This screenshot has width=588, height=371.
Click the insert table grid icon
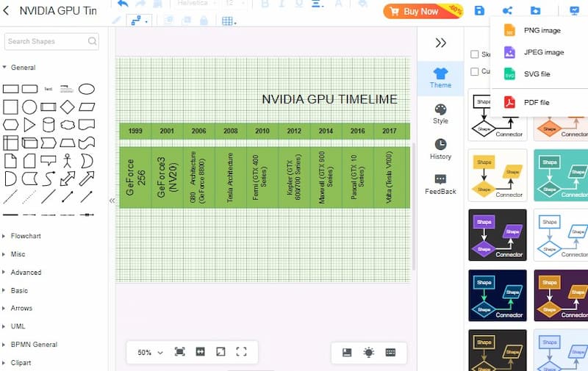229,21
